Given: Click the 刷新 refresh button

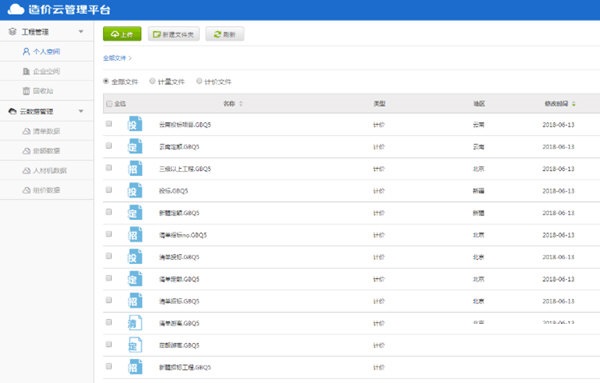Looking at the screenshot, I should tap(225, 34).
